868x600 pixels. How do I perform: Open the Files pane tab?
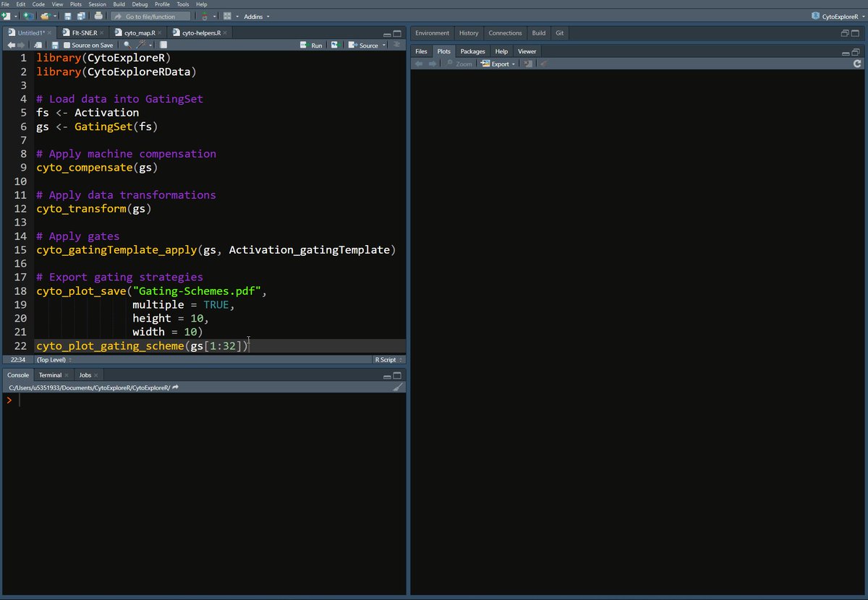click(x=422, y=51)
